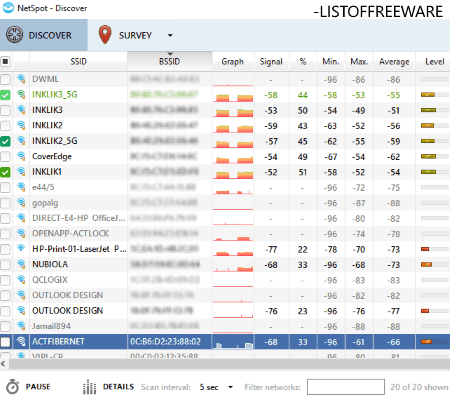Sort by the Average column header
The width and height of the screenshot is (450, 400).
click(x=394, y=61)
